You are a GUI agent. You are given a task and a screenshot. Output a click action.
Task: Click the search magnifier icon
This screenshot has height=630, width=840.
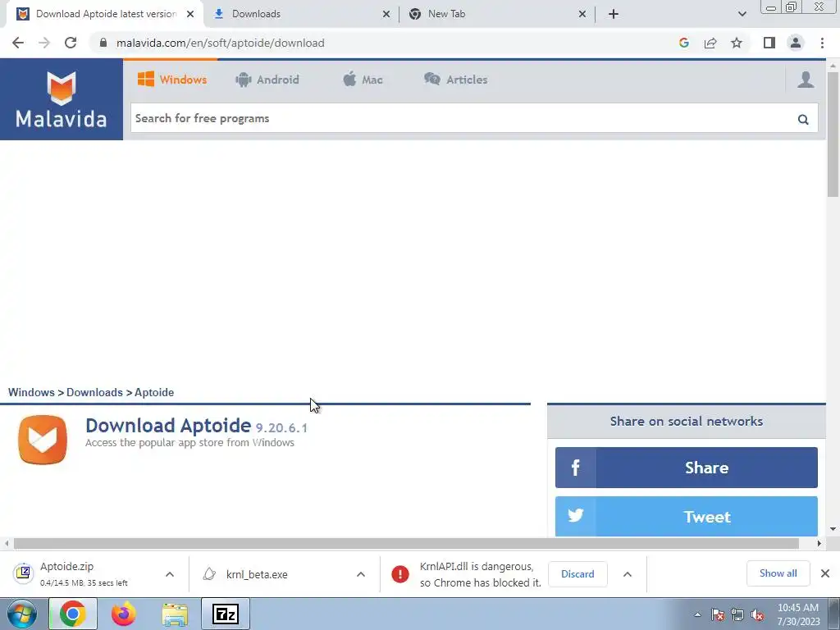pos(803,119)
